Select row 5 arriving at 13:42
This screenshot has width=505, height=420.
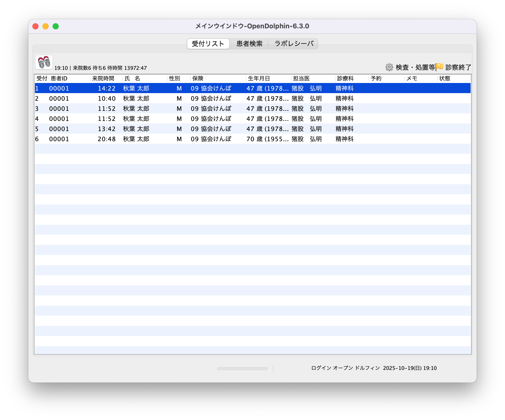[x=107, y=129]
